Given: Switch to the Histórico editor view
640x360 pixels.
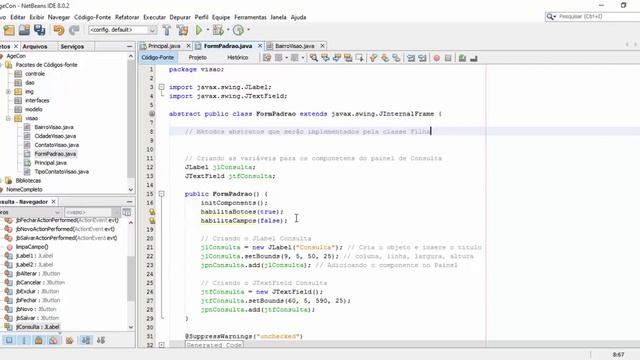Looking at the screenshot, I should [x=238, y=58].
